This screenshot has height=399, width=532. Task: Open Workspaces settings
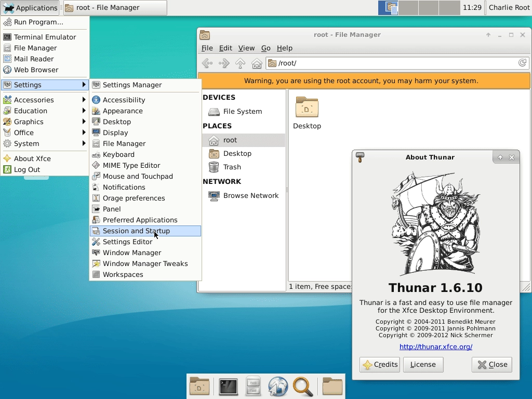click(145, 275)
